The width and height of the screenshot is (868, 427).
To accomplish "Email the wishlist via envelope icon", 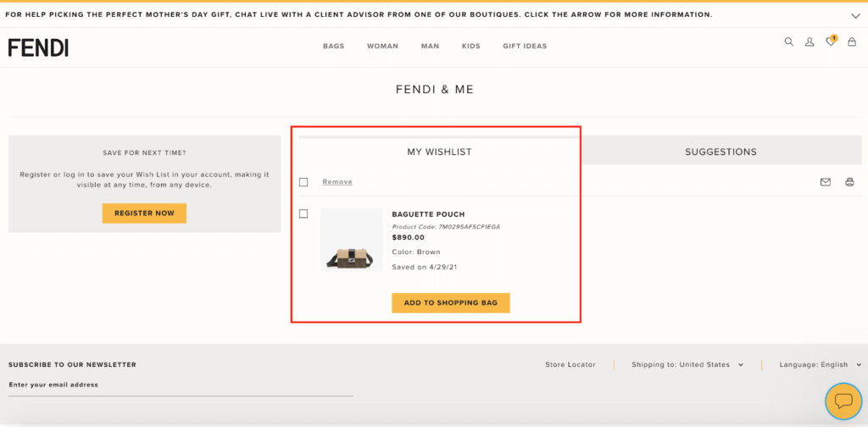I will tap(826, 182).
